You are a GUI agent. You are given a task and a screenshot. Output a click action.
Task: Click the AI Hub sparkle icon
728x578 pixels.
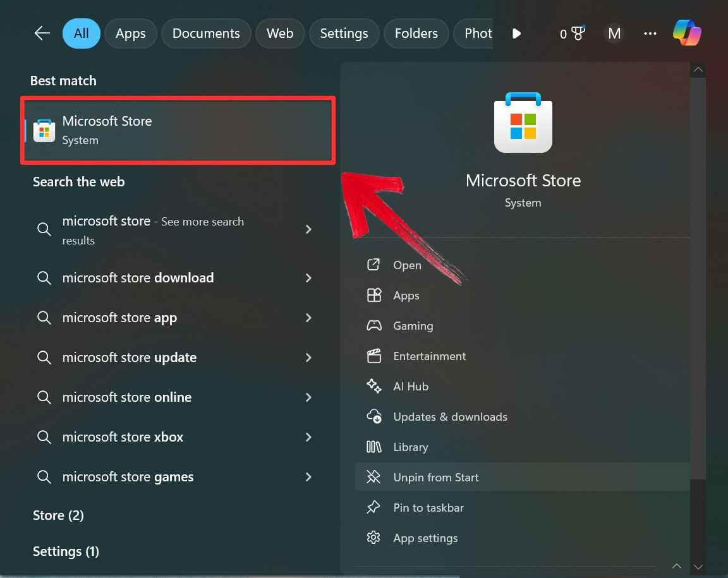(x=373, y=386)
